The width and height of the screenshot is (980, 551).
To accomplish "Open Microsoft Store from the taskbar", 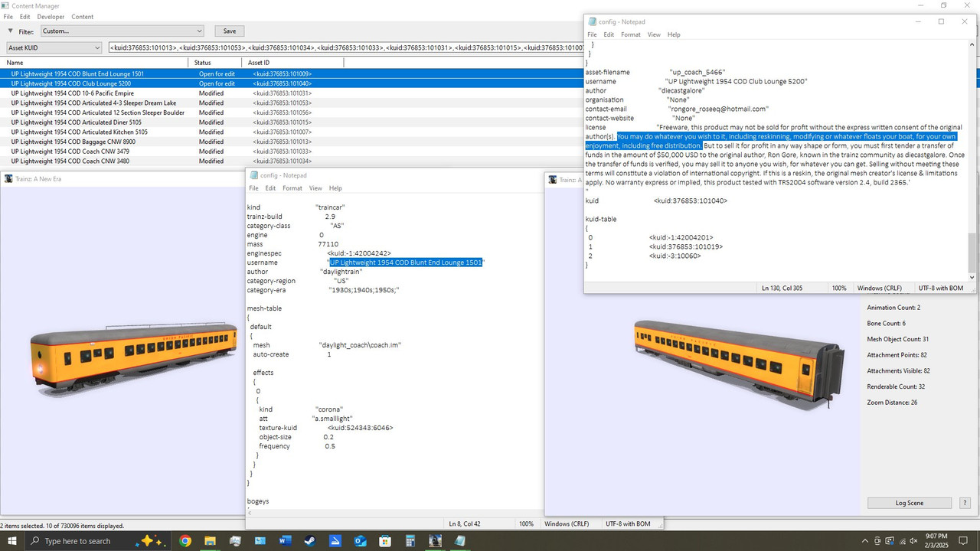I will coord(386,541).
